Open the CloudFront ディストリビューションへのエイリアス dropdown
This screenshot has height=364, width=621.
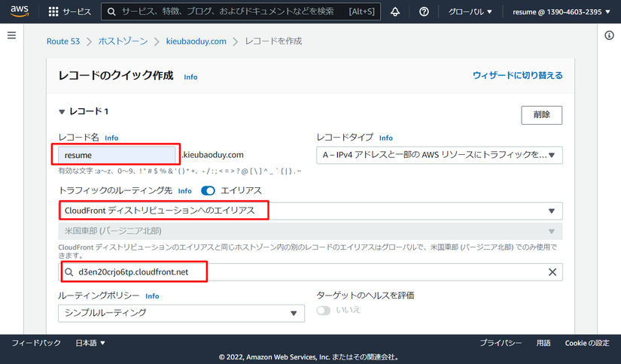[310, 211]
